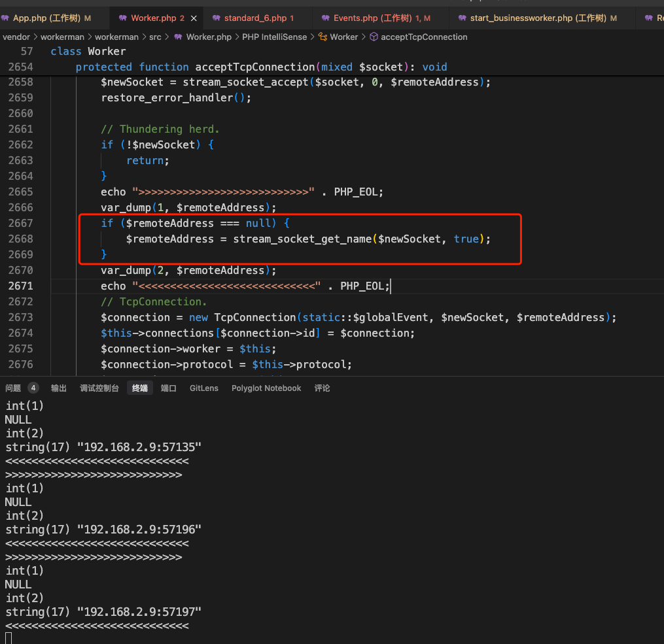Click the PHP icon on start_businessworker.php tab
The image size is (664, 644).
coord(463,18)
